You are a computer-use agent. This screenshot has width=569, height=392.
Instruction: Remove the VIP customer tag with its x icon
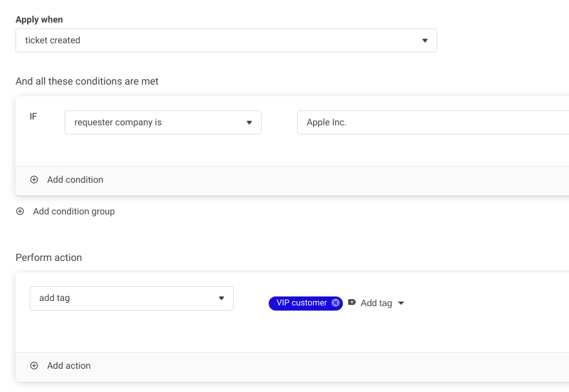(x=335, y=303)
